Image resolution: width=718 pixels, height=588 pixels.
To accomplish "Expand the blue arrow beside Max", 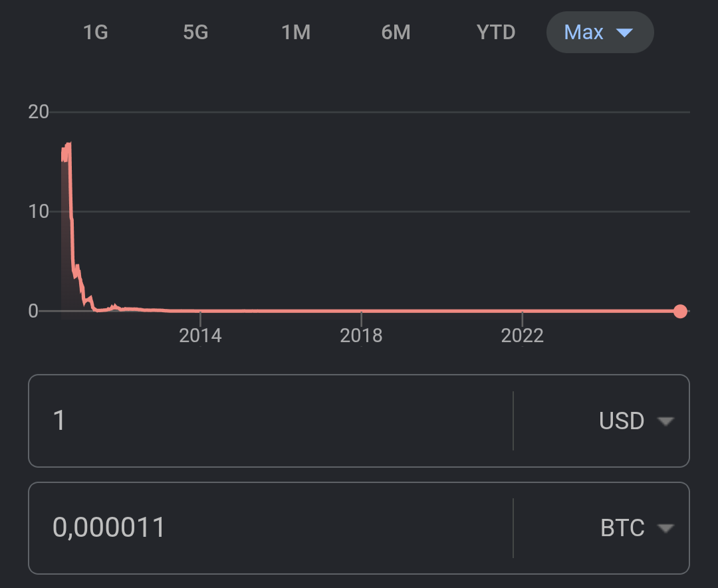I will 624,33.
